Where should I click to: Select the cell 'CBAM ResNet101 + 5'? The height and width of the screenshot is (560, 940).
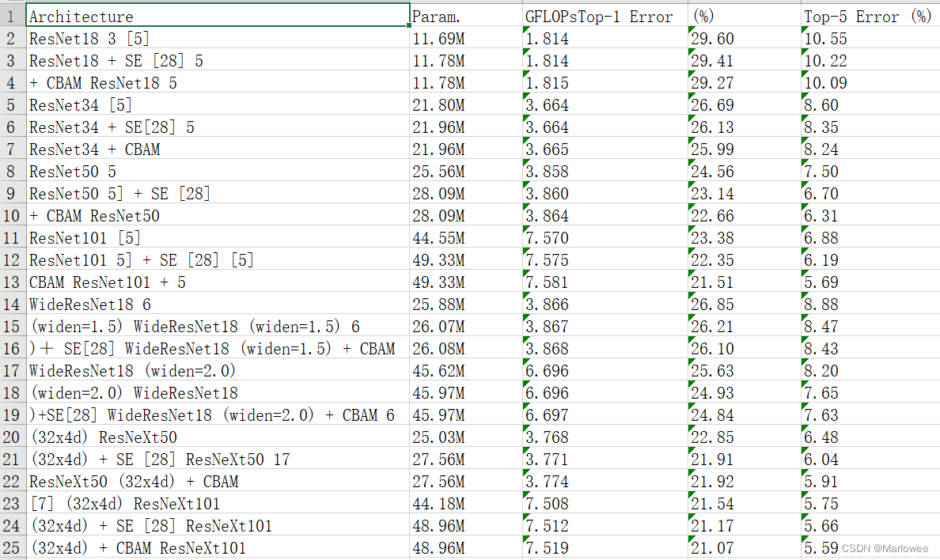pyautogui.click(x=218, y=282)
